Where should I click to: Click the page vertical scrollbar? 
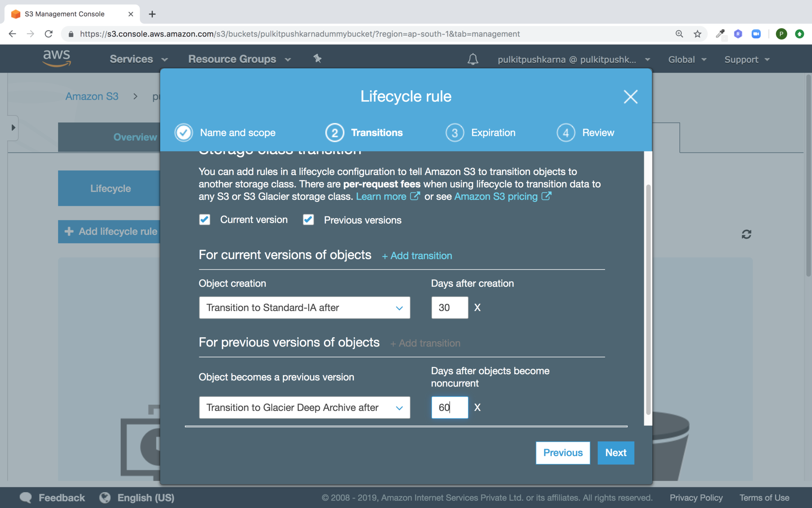808,175
